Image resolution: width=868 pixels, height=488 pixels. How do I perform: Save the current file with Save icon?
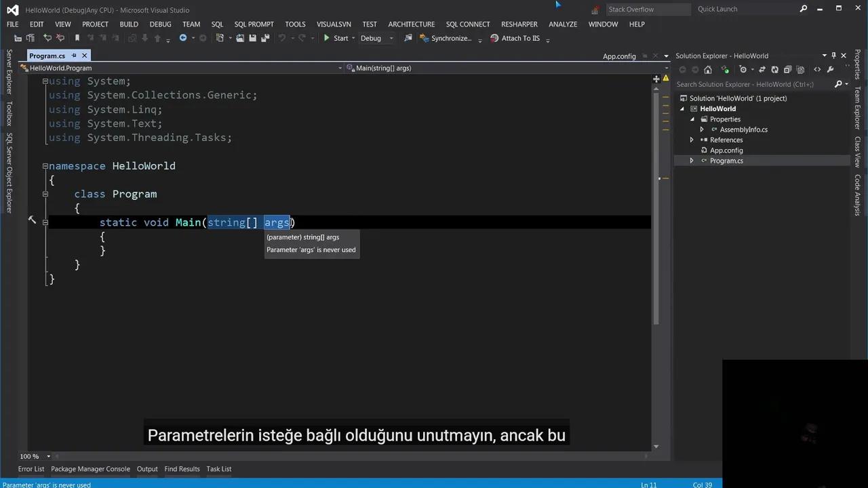click(x=252, y=38)
